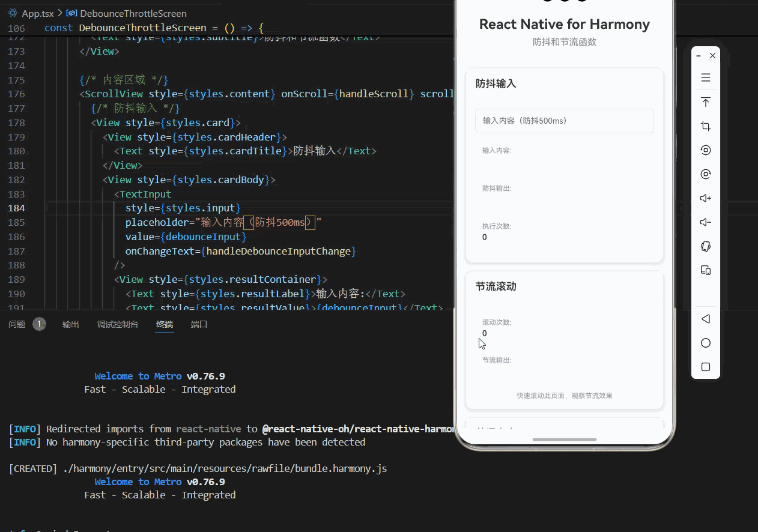
Task: Click the shake device icon
Action: tap(706, 246)
